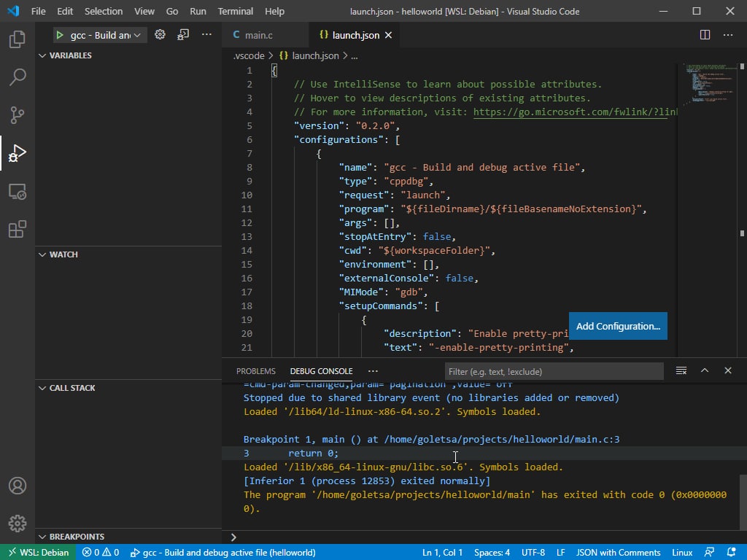
Task: Change language mode JSON with Comments
Action: tap(618, 553)
